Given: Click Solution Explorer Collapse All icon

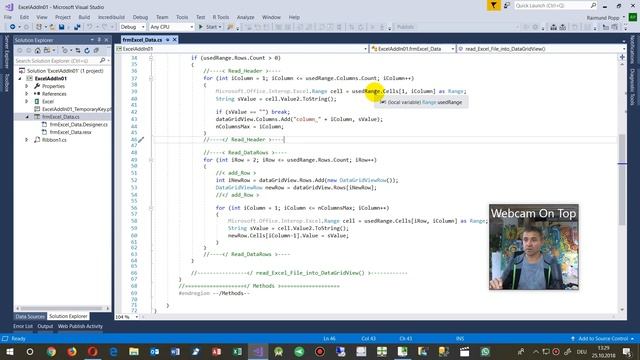Looking at the screenshot, I should (x=96, y=51).
